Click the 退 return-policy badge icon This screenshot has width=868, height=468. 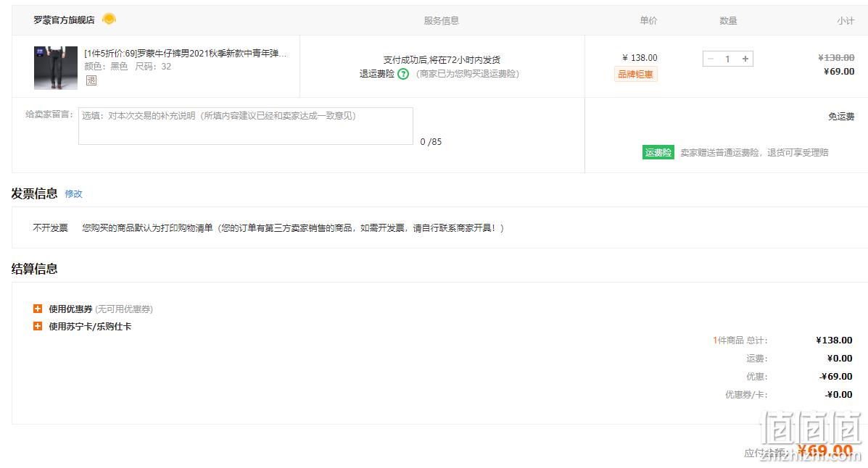[x=91, y=80]
